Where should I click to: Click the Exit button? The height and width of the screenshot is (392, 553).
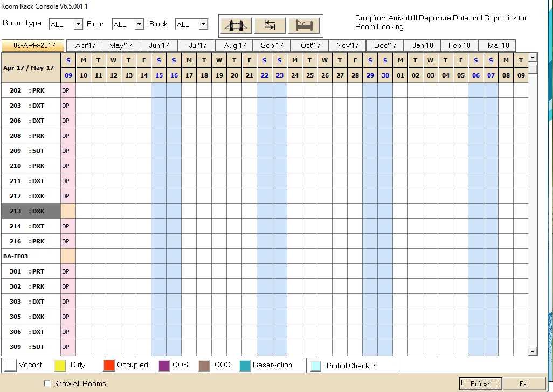(x=524, y=384)
